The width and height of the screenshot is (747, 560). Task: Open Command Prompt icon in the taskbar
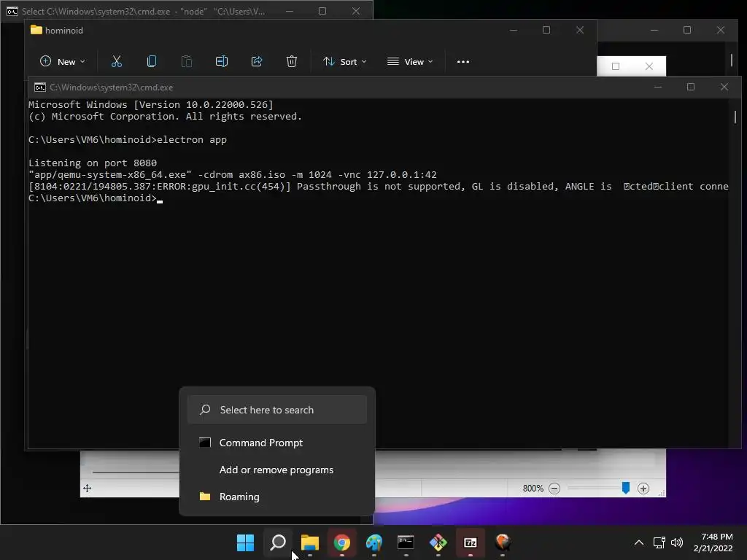(x=406, y=542)
